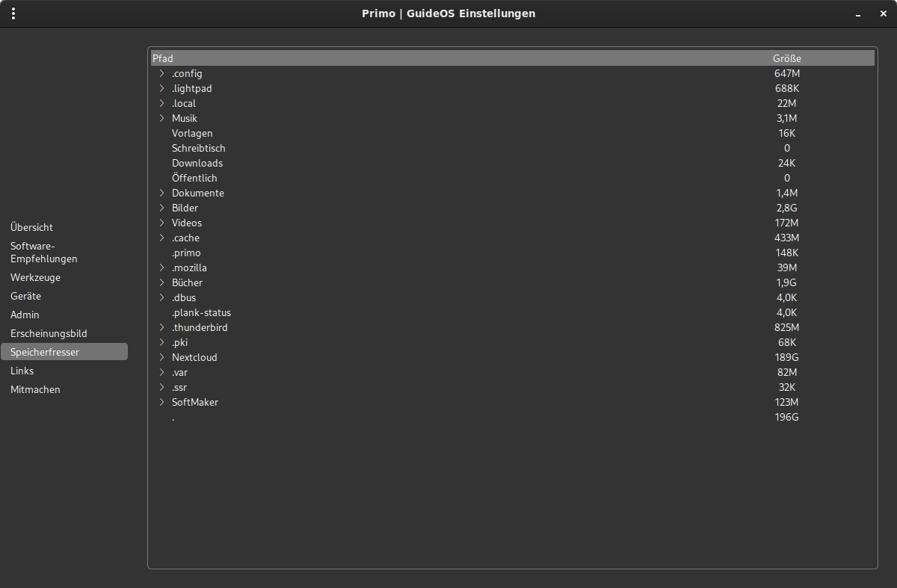
Task: Select the .plank-status row
Action: [x=206, y=312]
